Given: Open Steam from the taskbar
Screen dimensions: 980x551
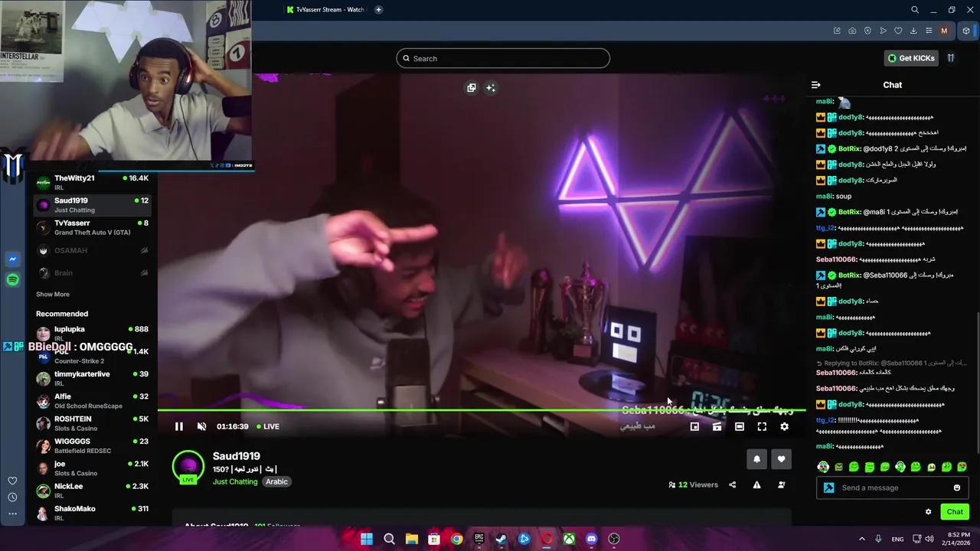Looking at the screenshot, I should tap(501, 539).
